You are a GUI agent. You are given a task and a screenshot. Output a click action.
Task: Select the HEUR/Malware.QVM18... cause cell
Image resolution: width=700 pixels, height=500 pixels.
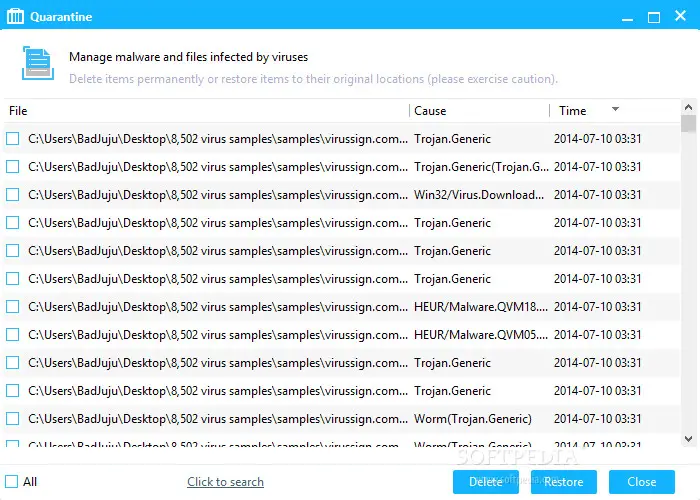481,307
